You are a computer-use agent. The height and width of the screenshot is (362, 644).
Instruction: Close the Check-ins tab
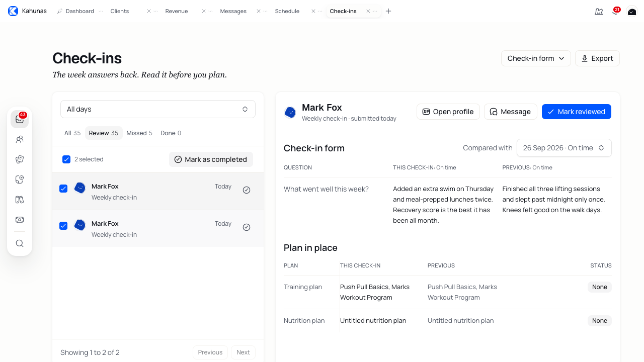click(368, 11)
